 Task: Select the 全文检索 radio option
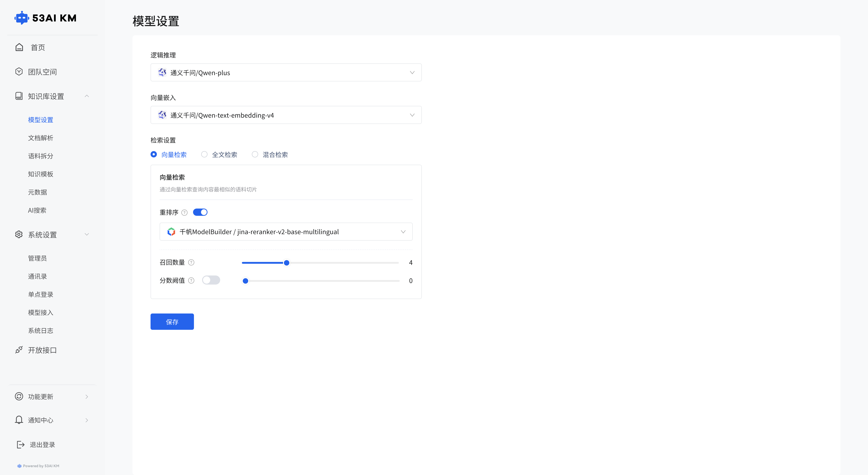pos(204,154)
